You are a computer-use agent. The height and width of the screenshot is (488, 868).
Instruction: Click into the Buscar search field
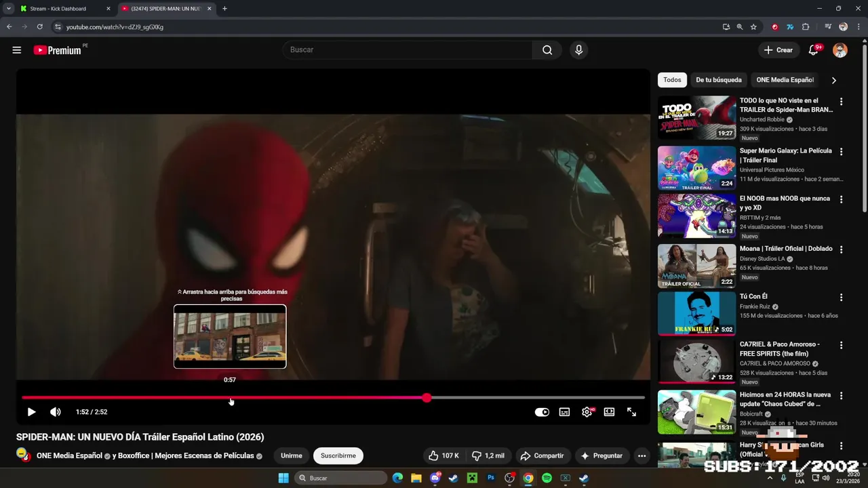pyautogui.click(x=407, y=50)
